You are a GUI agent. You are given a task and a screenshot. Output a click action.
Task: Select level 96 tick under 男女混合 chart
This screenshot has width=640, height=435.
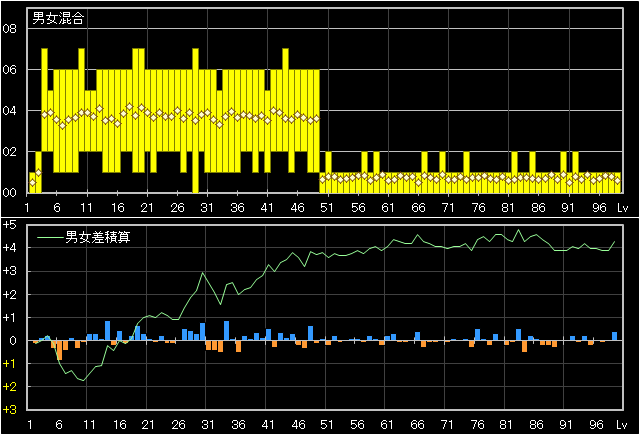(x=599, y=208)
